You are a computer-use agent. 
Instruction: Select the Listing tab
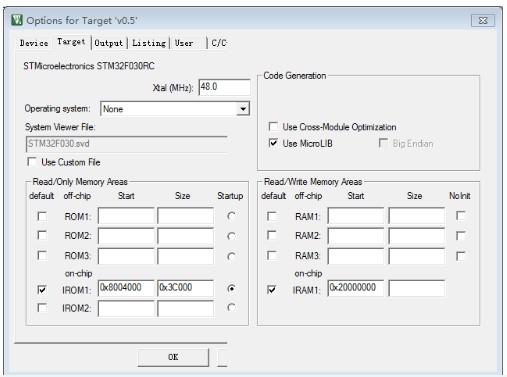point(149,43)
